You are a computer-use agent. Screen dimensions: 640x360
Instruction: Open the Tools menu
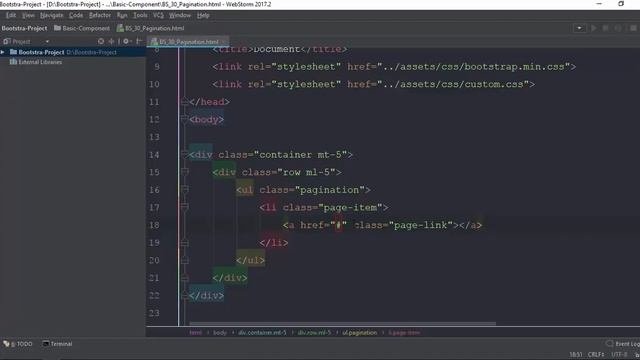pos(140,15)
